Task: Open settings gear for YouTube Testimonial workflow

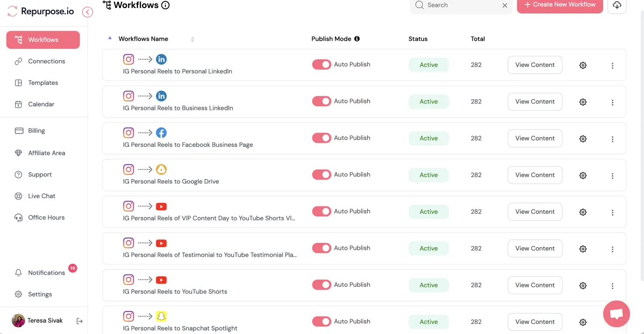Action: point(583,249)
